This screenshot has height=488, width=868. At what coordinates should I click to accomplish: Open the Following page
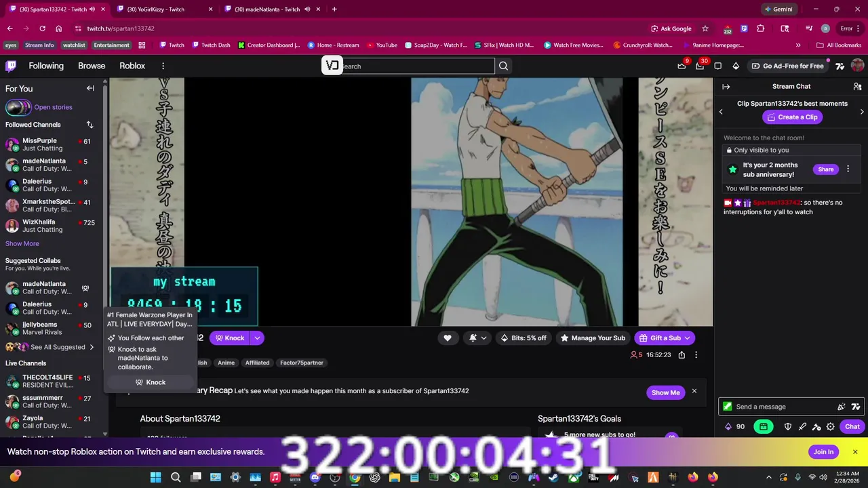[x=46, y=66]
